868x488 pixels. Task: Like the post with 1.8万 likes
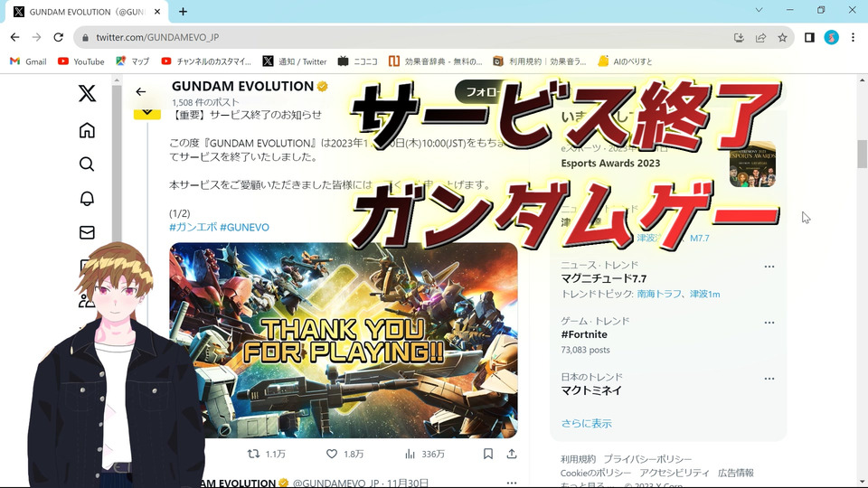pos(332,454)
